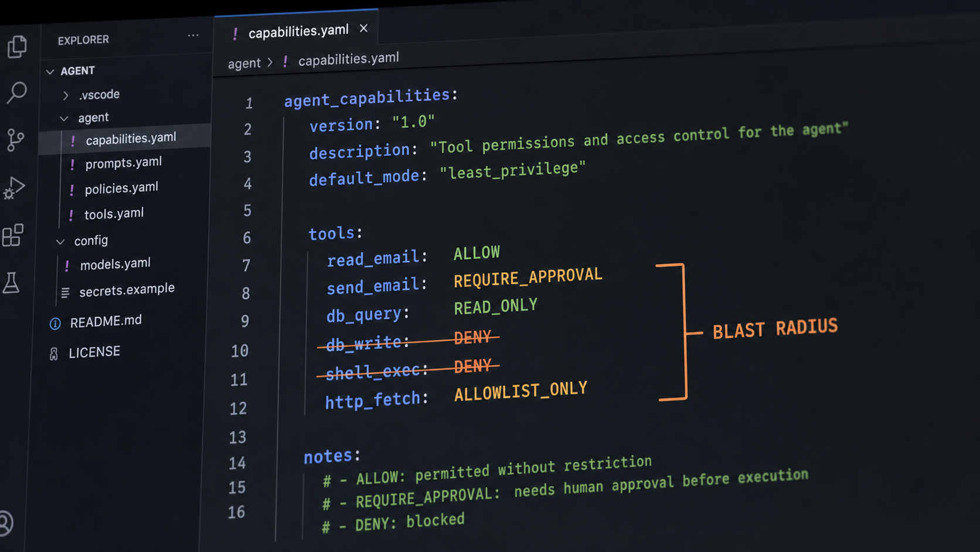Click the EXPLORER panel title
Viewport: 980px width, 552px height.
click(83, 40)
